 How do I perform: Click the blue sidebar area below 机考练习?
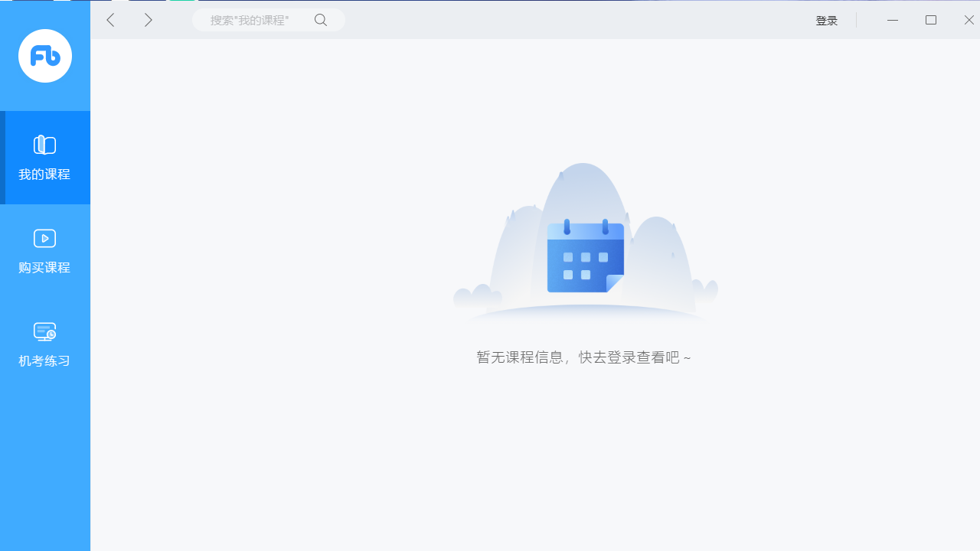coord(44,459)
